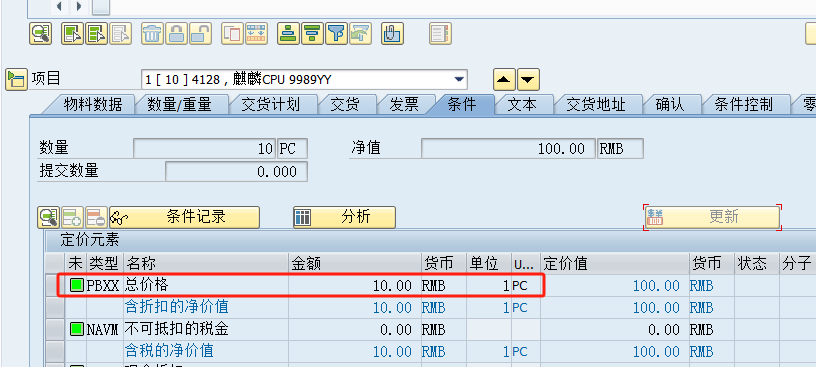Click the PBXX condition type cell
This screenshot has width=816, height=367.
click(104, 285)
